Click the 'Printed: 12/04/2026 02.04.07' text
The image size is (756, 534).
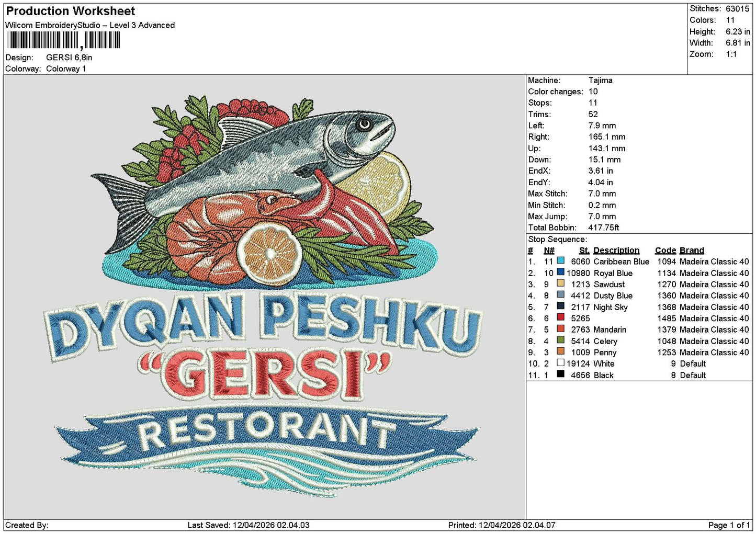click(x=502, y=525)
